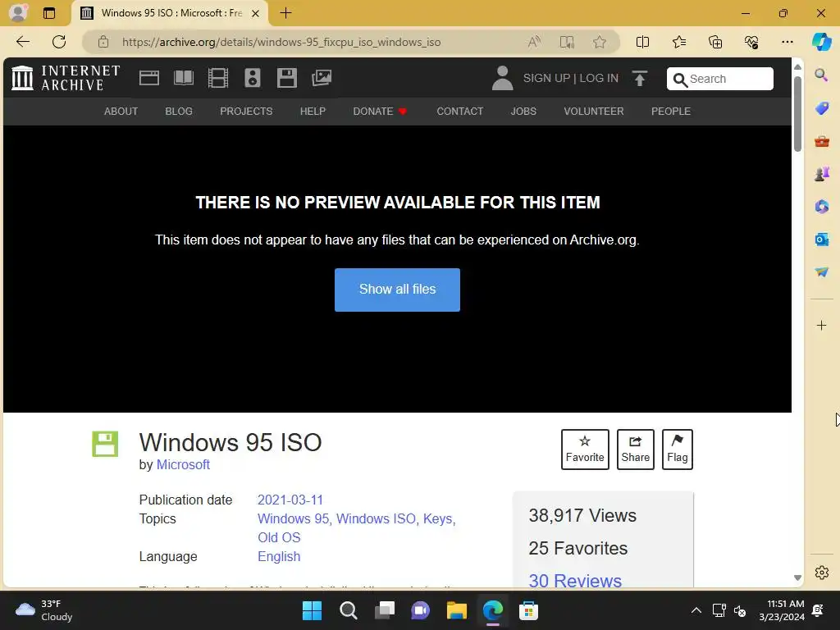840x630 pixels.
Task: Click the Favorite star button
Action: 585,450
